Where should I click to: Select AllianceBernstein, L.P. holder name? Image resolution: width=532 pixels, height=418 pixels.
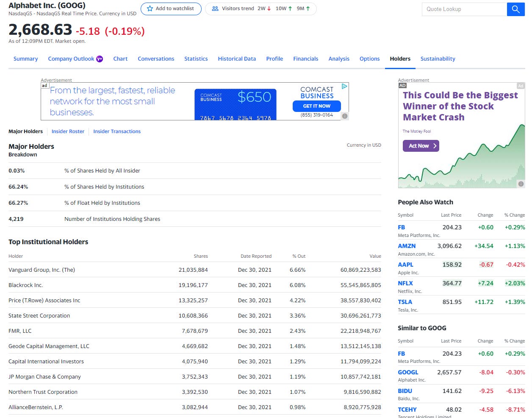pyautogui.click(x=36, y=407)
